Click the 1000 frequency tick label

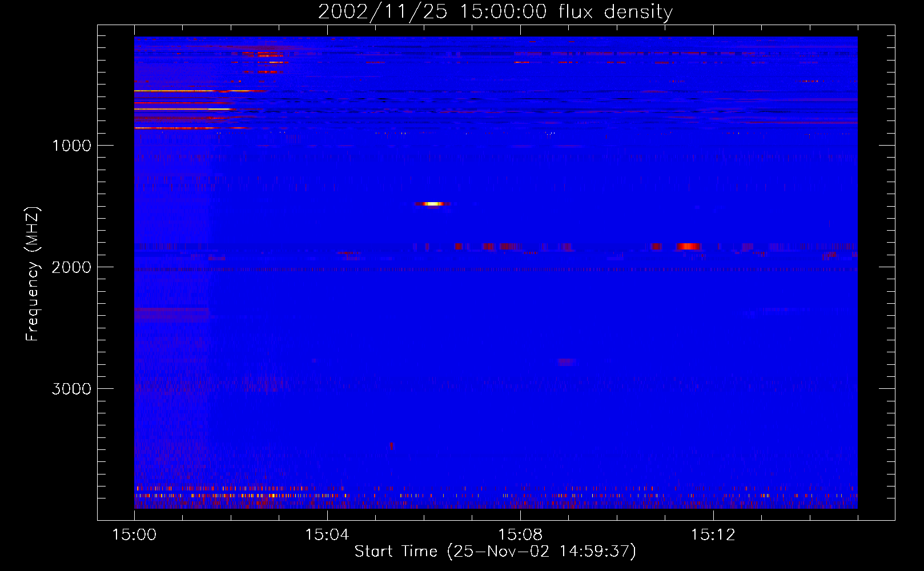[x=71, y=146]
